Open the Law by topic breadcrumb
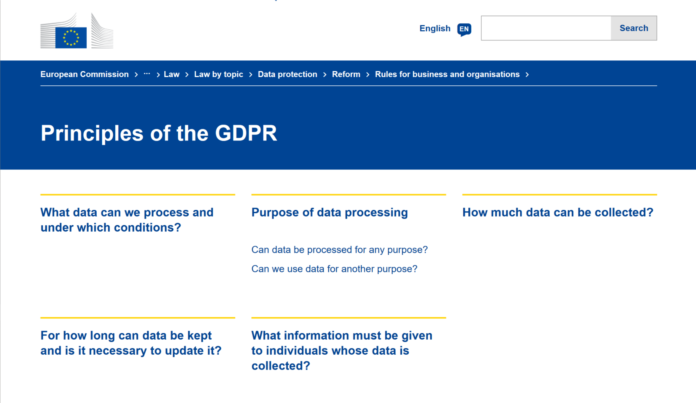 217,74
